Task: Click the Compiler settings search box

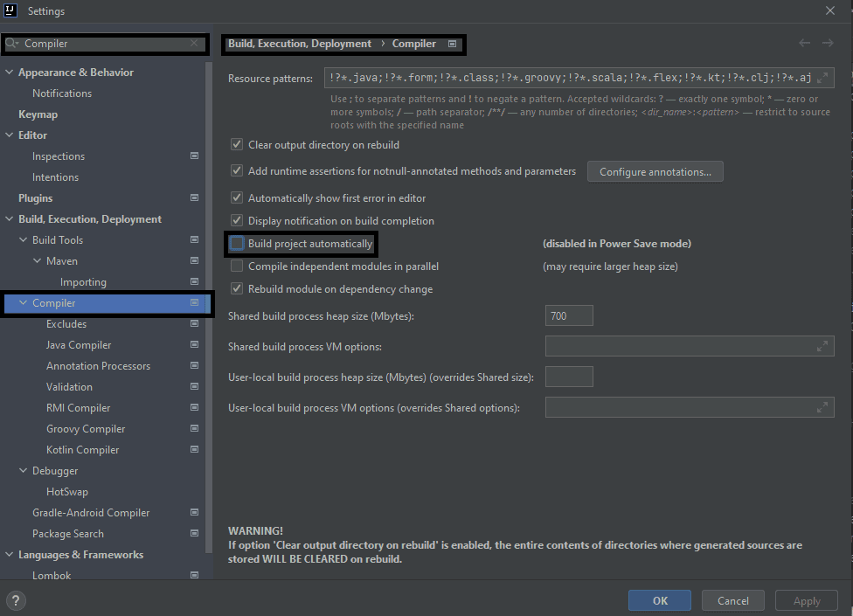Action: [105, 44]
